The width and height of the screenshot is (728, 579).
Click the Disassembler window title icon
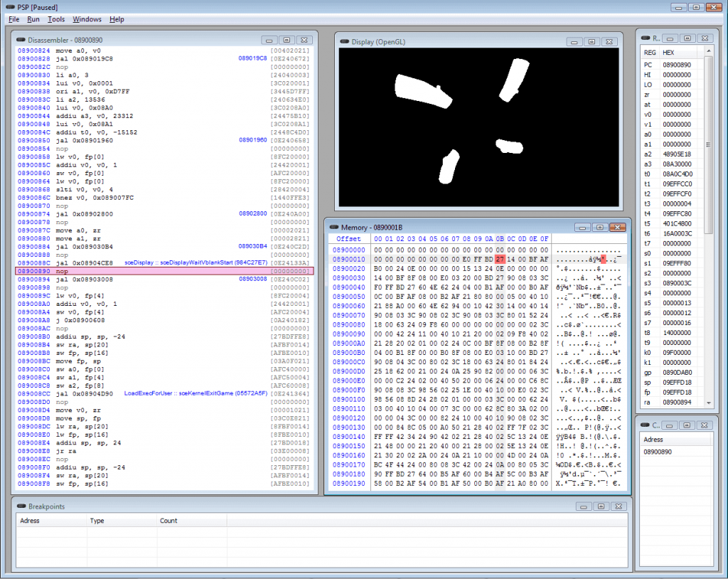(x=21, y=40)
